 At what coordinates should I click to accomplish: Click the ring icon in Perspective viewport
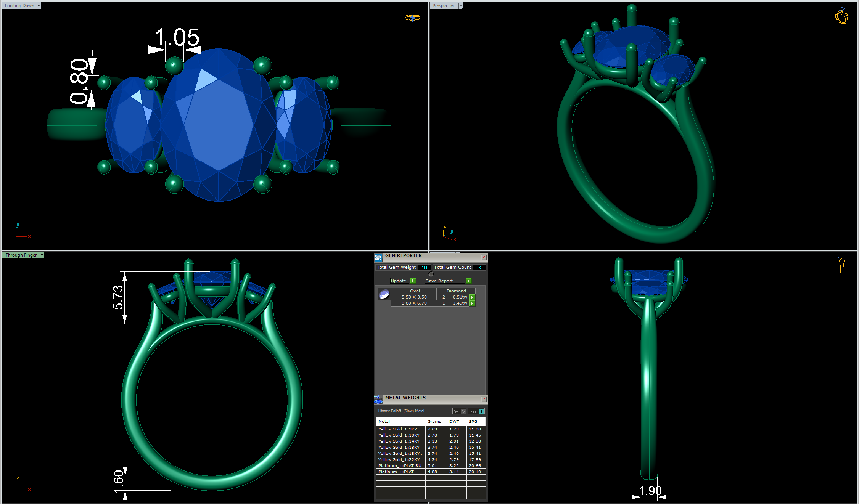tap(841, 16)
